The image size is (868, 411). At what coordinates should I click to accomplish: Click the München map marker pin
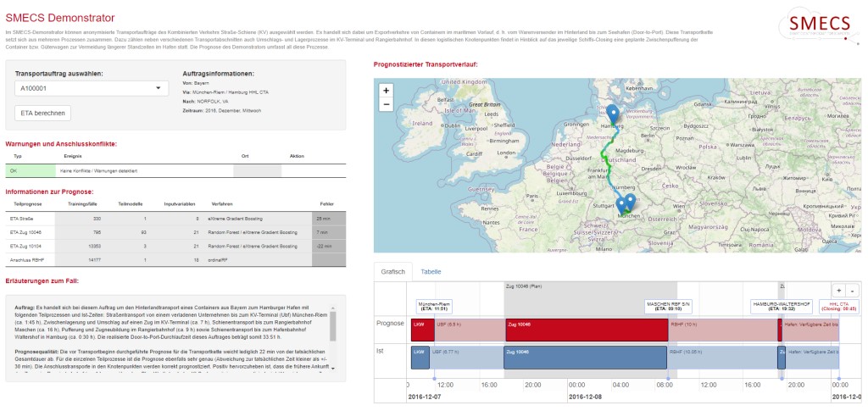[x=630, y=203]
